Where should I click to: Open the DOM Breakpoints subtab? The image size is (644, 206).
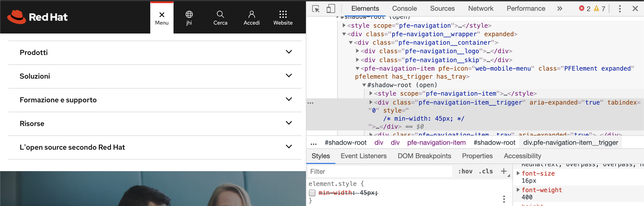(424, 156)
